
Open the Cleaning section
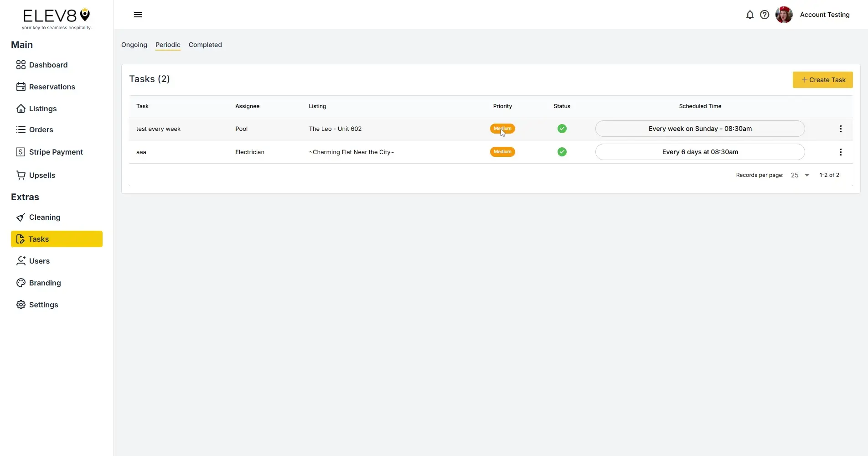click(x=44, y=217)
